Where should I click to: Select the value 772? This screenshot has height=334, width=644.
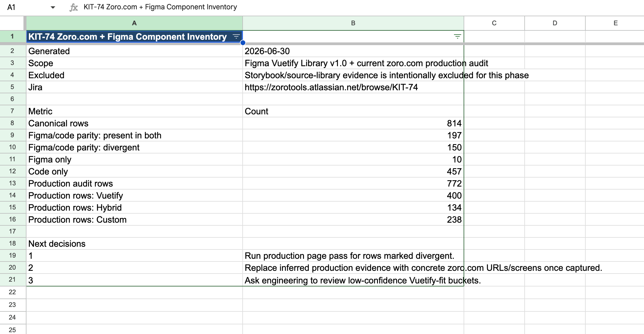pyautogui.click(x=353, y=183)
